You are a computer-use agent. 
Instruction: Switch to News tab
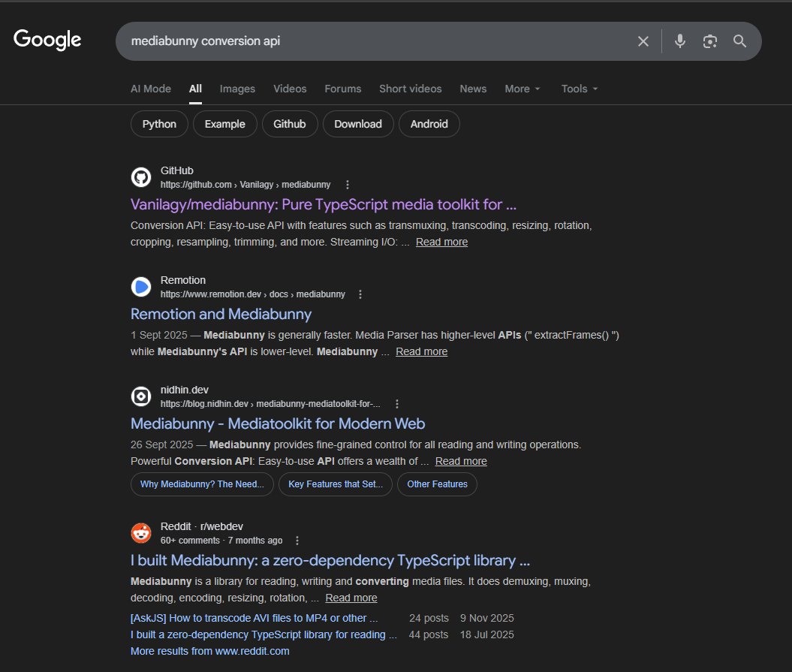tap(473, 89)
